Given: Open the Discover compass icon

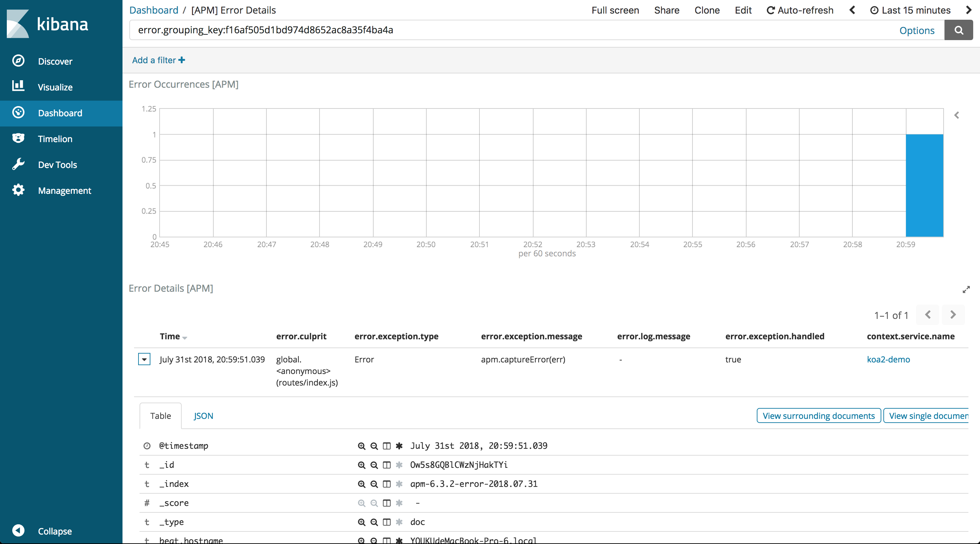Looking at the screenshot, I should click(18, 61).
